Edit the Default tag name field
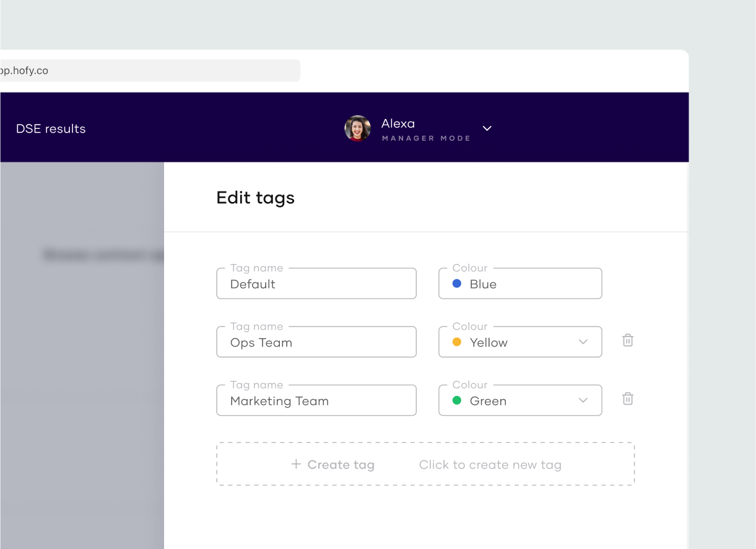 (x=316, y=284)
